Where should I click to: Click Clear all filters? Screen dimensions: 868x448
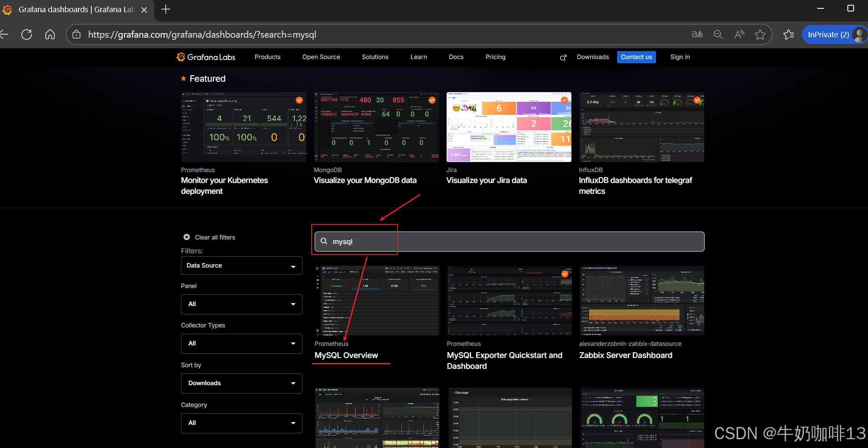(x=214, y=237)
